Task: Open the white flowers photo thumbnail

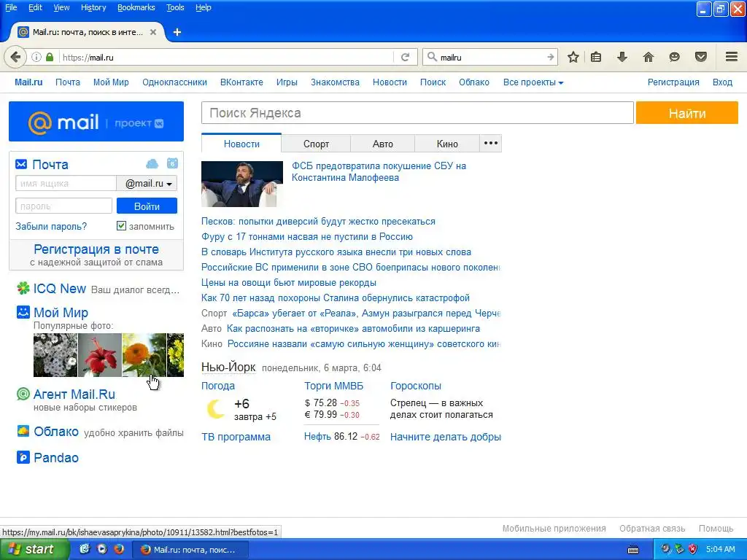Action: (x=55, y=355)
